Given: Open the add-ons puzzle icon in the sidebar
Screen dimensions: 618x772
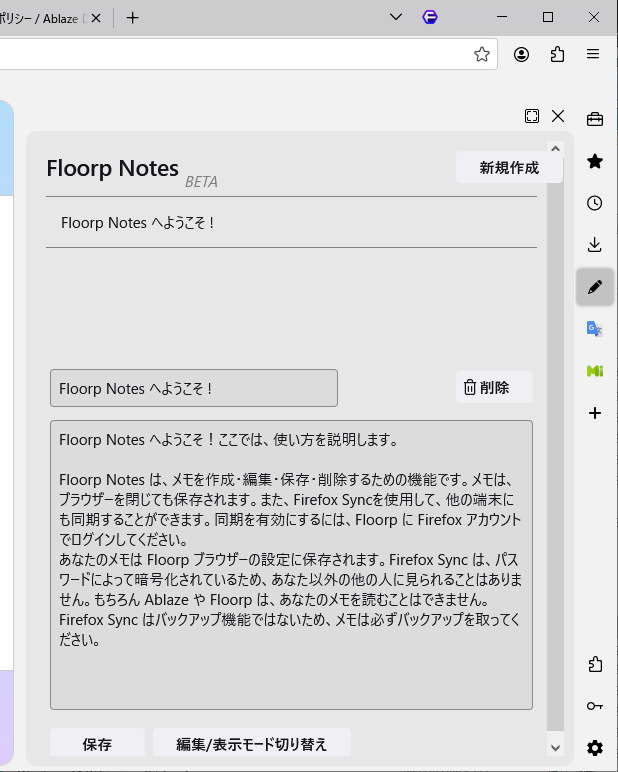Looking at the screenshot, I should click(x=595, y=664).
